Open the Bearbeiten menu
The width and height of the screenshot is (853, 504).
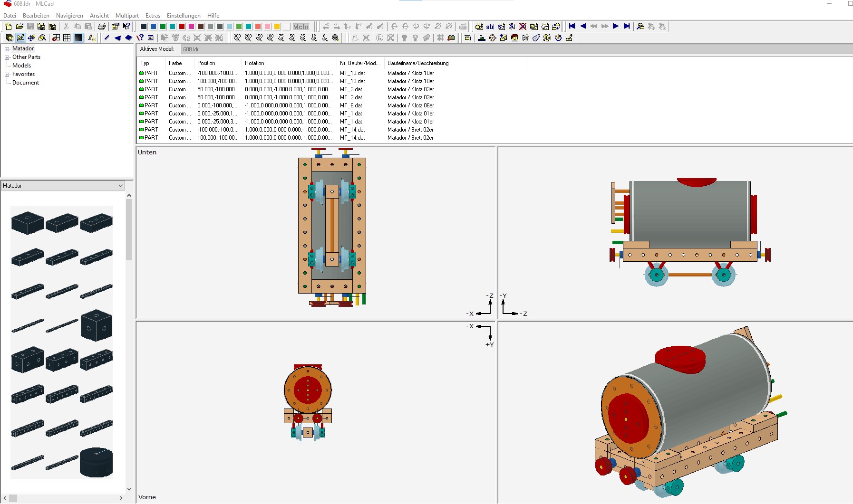coord(36,16)
